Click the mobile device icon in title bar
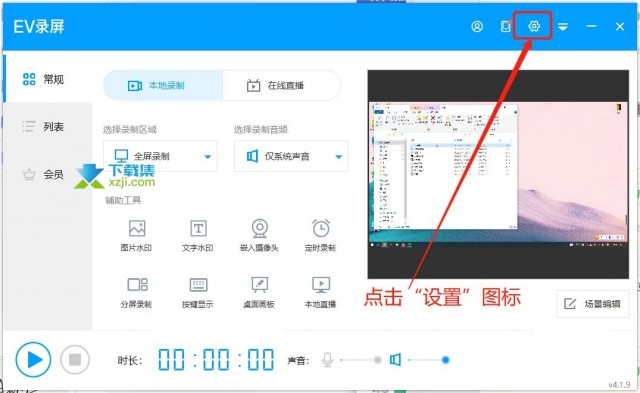This screenshot has width=640, height=393. click(506, 27)
